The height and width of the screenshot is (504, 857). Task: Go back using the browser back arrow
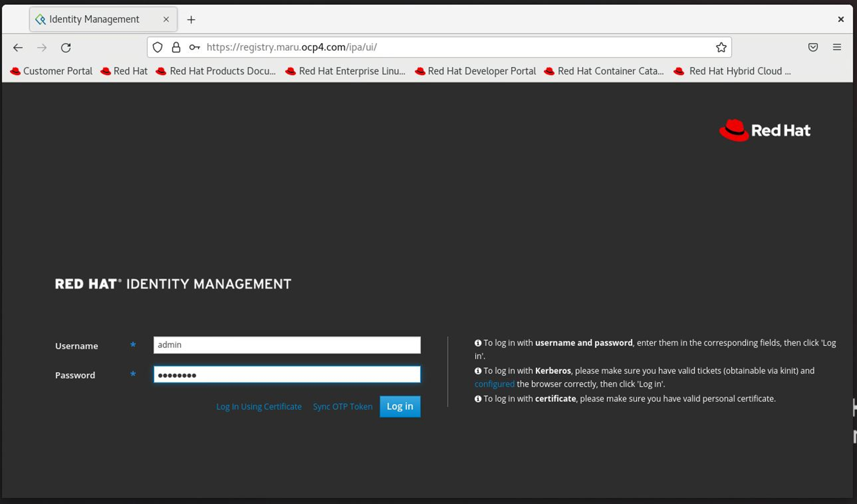[18, 48]
